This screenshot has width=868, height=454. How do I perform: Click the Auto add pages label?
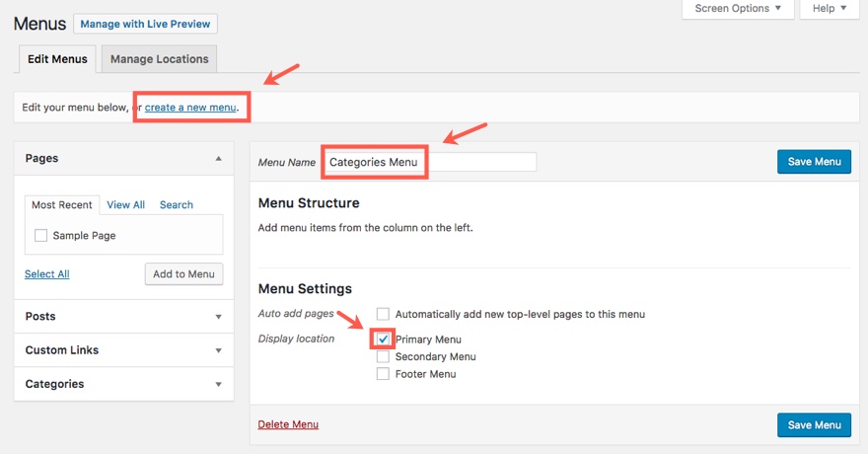click(x=296, y=314)
